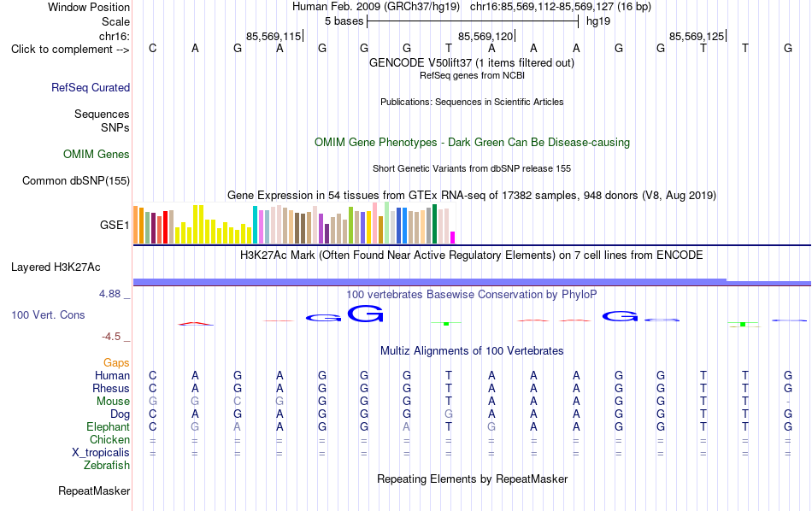Click the GTEx Gene Expression track title
The image size is (812, 511).
[x=472, y=195]
